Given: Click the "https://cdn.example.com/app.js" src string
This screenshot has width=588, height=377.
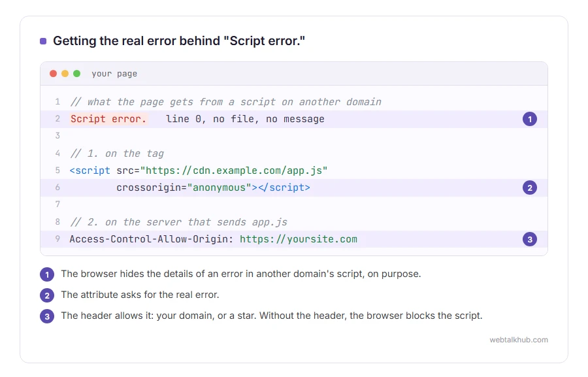Looking at the screenshot, I should pyautogui.click(x=234, y=171).
